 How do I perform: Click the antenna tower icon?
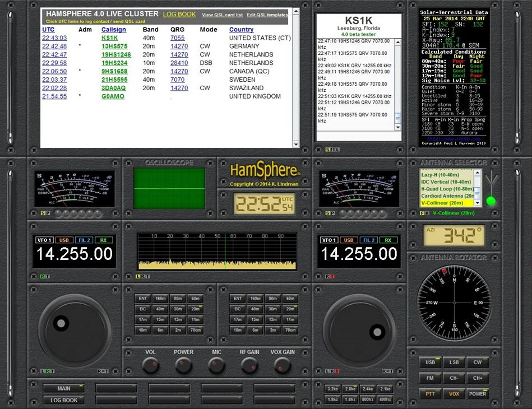point(491,183)
